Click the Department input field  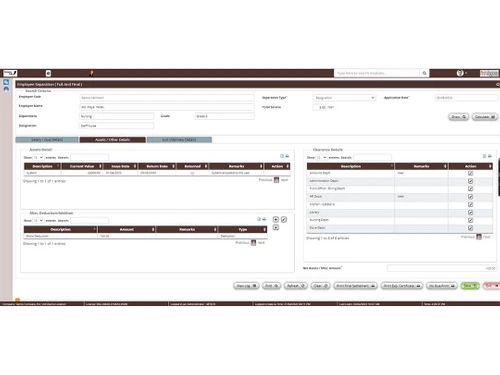tap(116, 116)
